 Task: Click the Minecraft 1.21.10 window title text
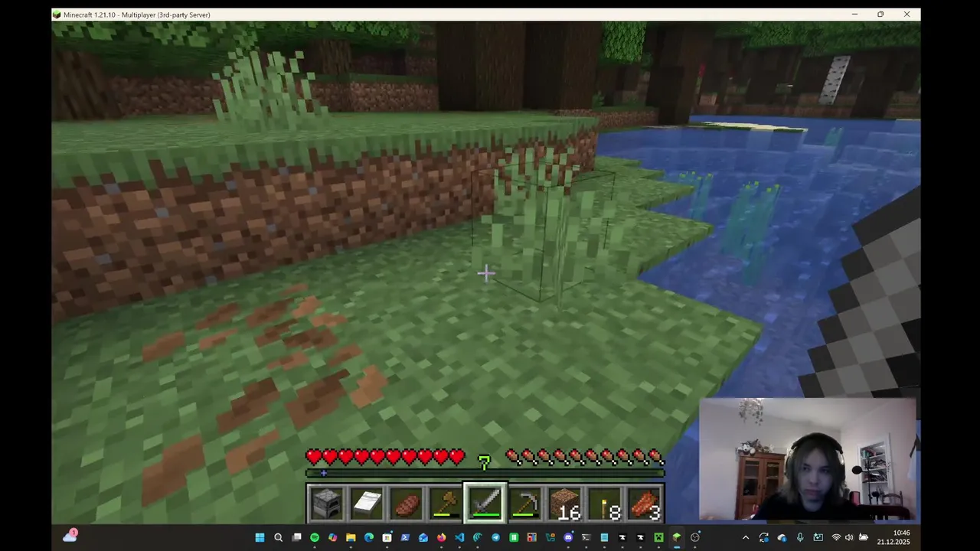(136, 15)
